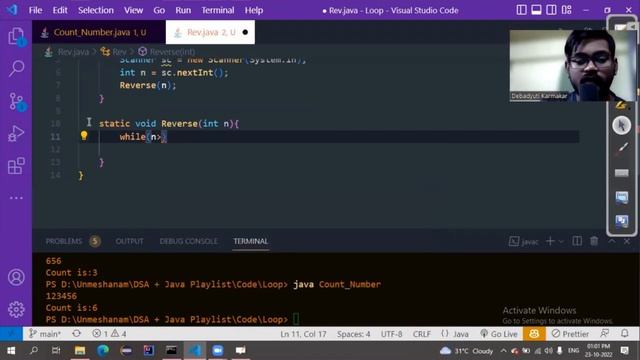Select the Rev.java editor tab
The height and width of the screenshot is (360, 640).
coord(211,32)
